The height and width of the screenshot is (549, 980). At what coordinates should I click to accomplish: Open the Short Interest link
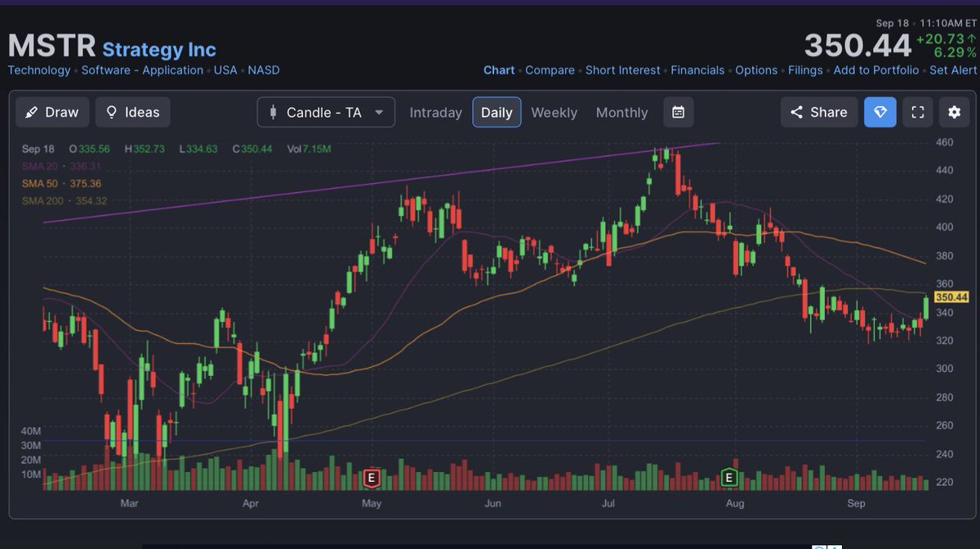(623, 70)
